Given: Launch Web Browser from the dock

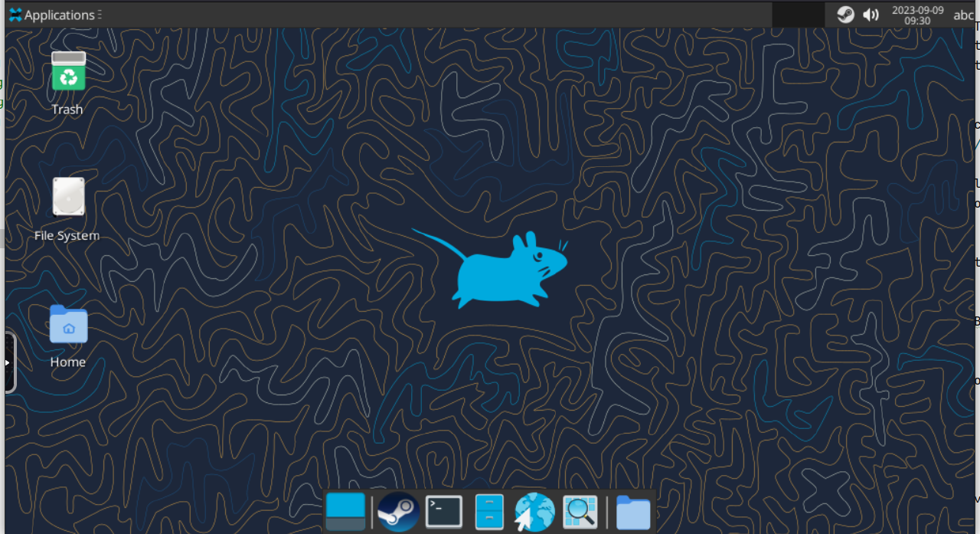Looking at the screenshot, I should [534, 511].
